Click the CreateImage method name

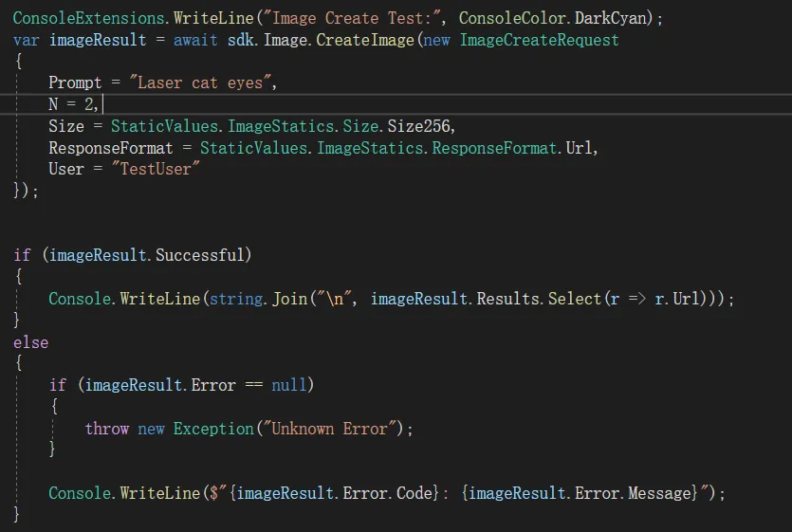point(364,40)
